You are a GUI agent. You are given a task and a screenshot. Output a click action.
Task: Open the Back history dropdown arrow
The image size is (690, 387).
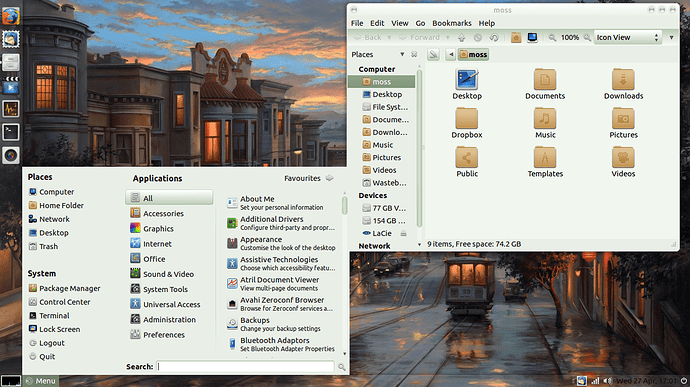point(389,37)
